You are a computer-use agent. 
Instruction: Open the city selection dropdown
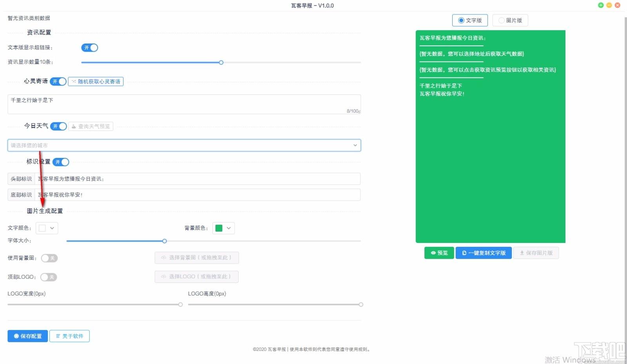(184, 145)
